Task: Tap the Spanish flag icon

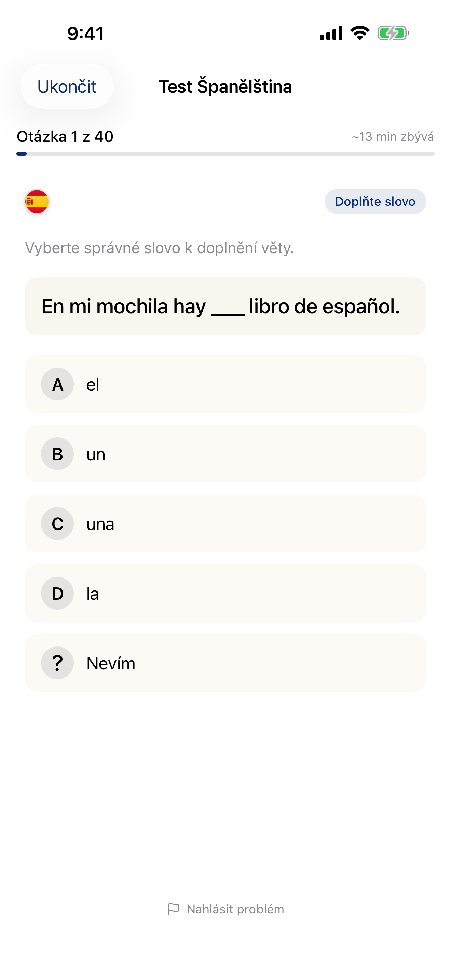Action: pyautogui.click(x=37, y=202)
